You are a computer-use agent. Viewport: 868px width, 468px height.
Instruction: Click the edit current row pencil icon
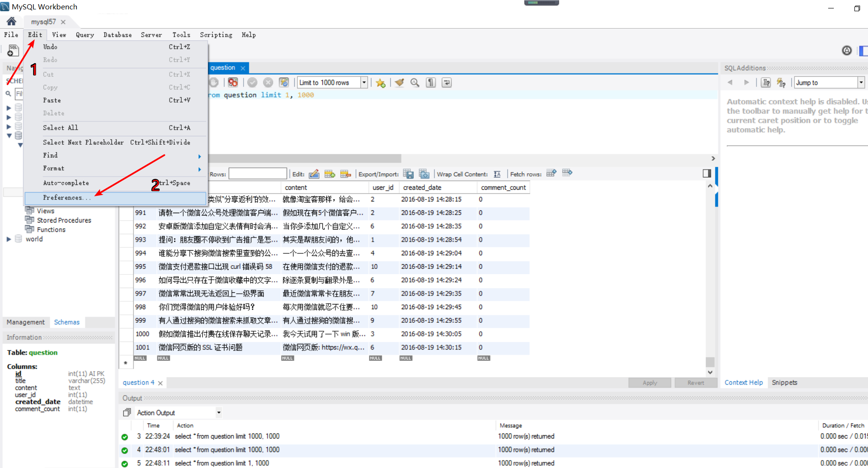pyautogui.click(x=314, y=174)
